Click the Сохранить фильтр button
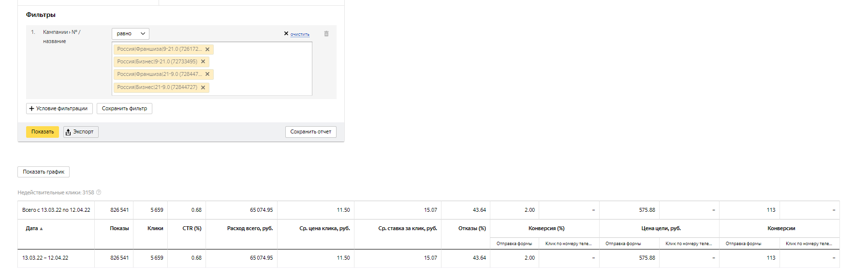 coord(124,109)
